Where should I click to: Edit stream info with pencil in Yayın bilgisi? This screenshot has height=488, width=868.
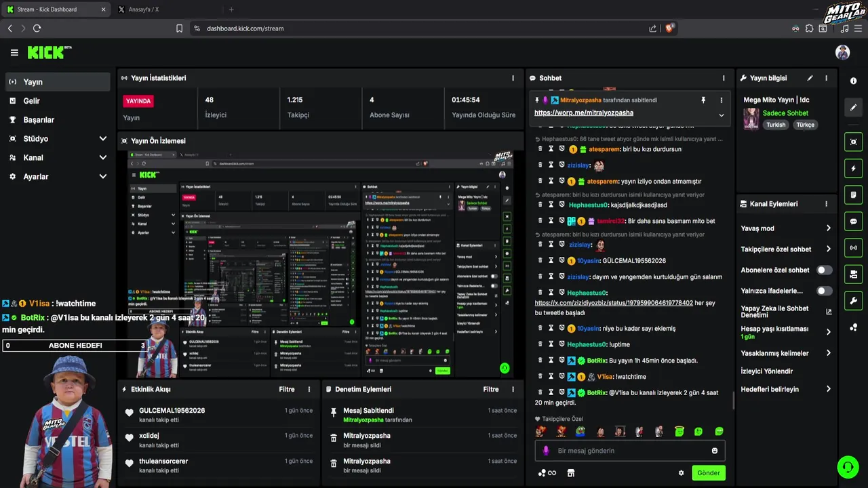point(810,78)
